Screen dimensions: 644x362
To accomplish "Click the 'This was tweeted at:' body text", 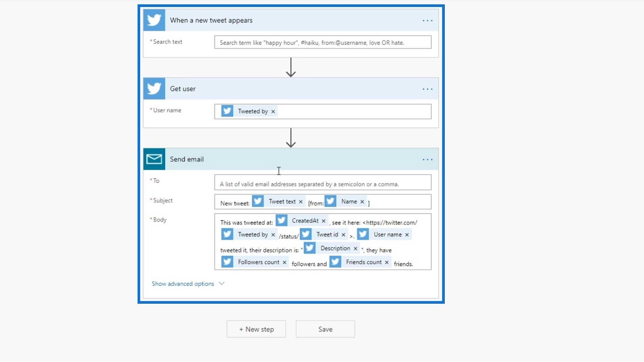I will pos(246,222).
